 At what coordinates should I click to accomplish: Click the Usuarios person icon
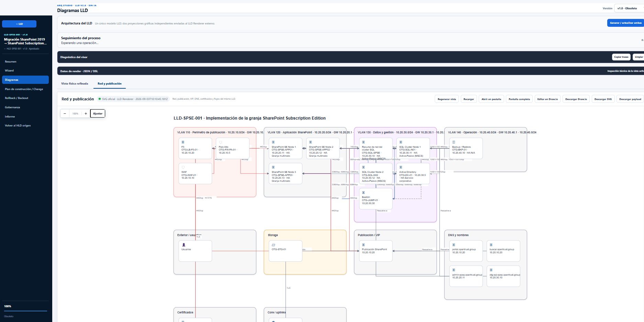(184, 245)
